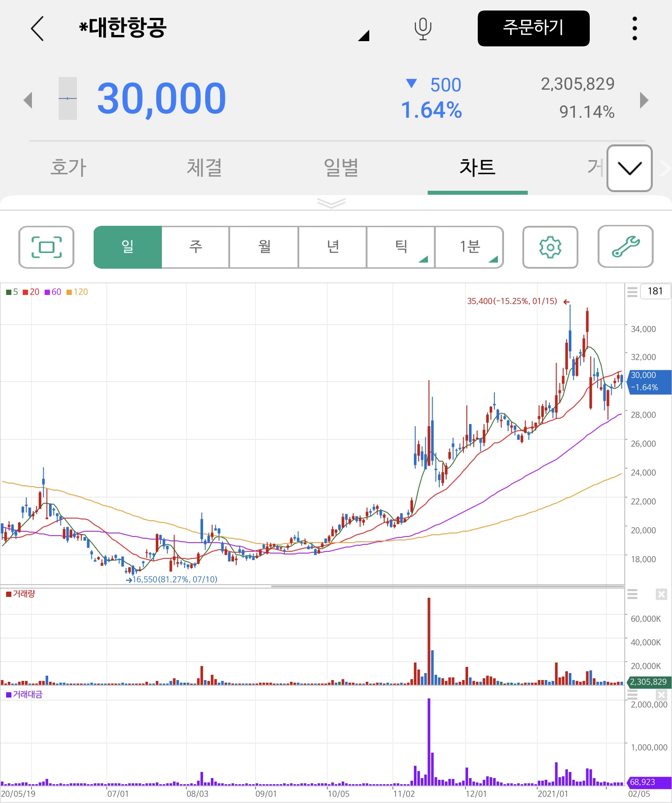This screenshot has height=803, width=672.
Task: Select the 월 monthly period
Action: point(264,247)
